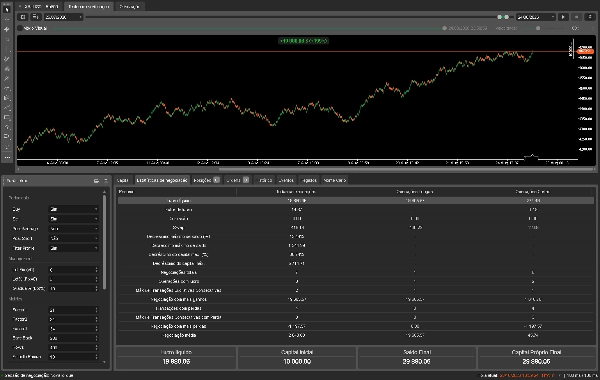Select the active backtesting tab at top
The image size is (600, 380).
point(88,7)
